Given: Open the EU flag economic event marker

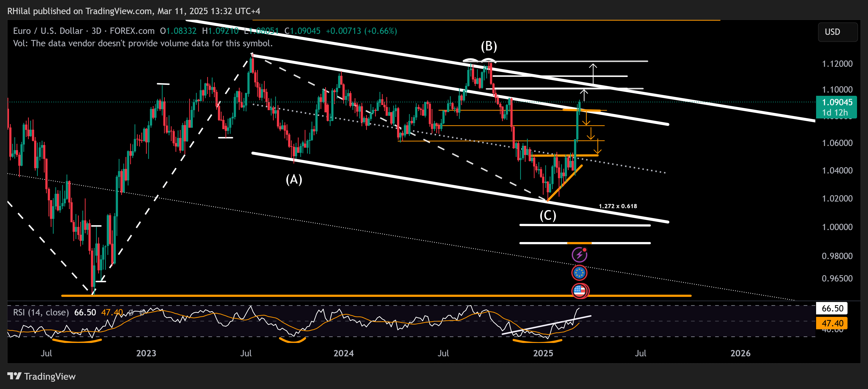Looking at the screenshot, I should pyautogui.click(x=579, y=273).
